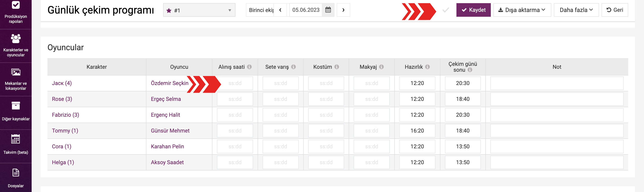Click the grey checkmark status icon
Screen dimensions: 644x192
(x=446, y=10)
